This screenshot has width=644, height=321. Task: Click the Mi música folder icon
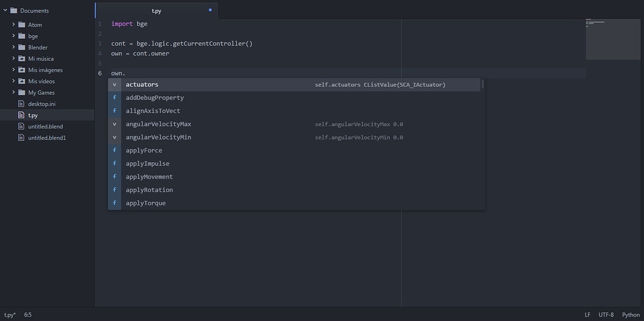(x=21, y=58)
